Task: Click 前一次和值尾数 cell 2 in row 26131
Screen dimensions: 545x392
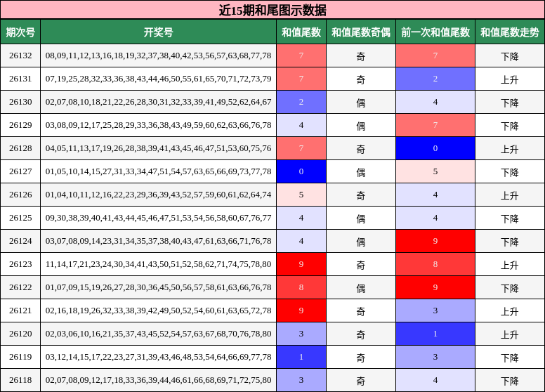Action: tap(435, 79)
